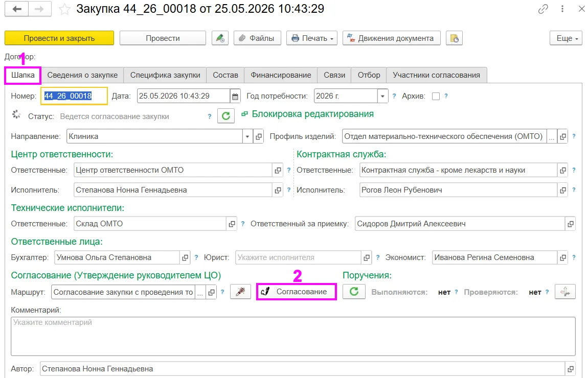Show help for Год потребности field

pyautogui.click(x=394, y=96)
